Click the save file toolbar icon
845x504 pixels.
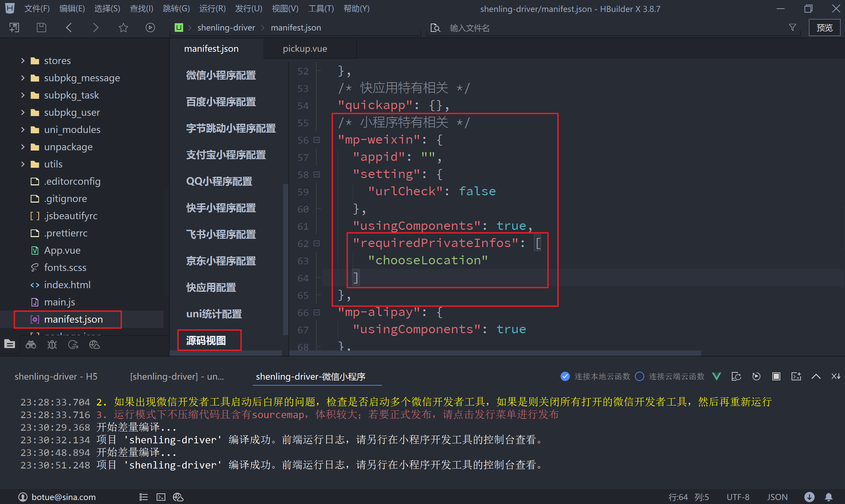click(41, 28)
